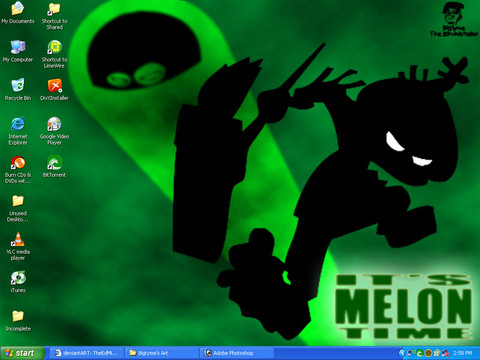Select the BitTorrent shortcut icon
The width and height of the screenshot is (480, 360).
coord(54,166)
